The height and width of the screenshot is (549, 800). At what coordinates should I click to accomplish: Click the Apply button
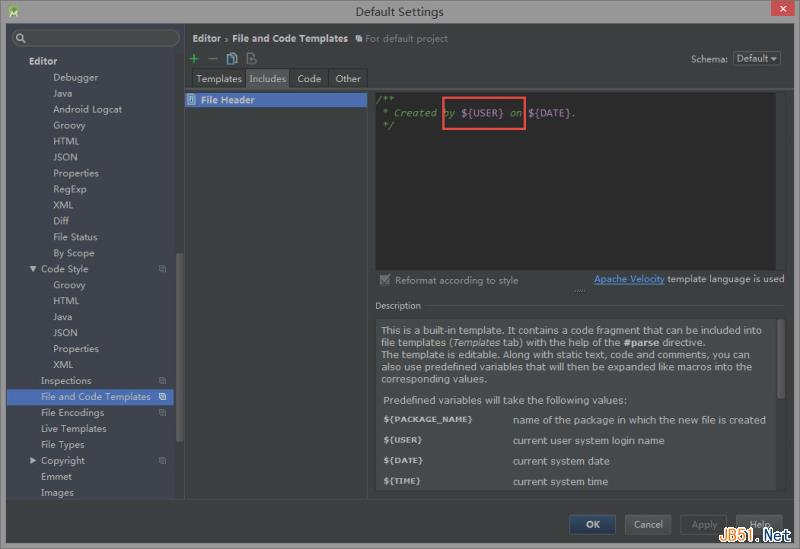[704, 525]
